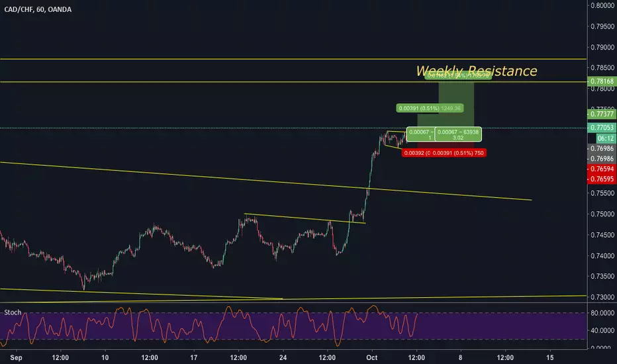Screen dimensions: 617x364
Task: Click the 10 date label on time axis
Action: 105,357
